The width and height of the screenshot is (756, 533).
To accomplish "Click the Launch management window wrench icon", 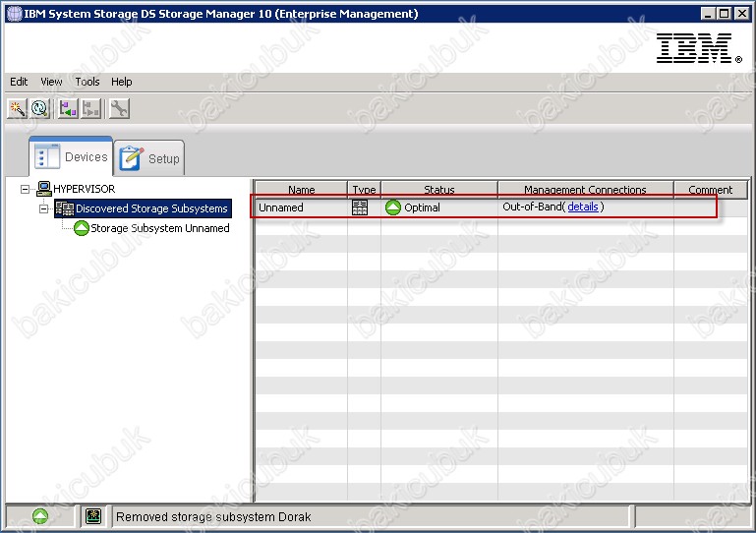I will [119, 108].
